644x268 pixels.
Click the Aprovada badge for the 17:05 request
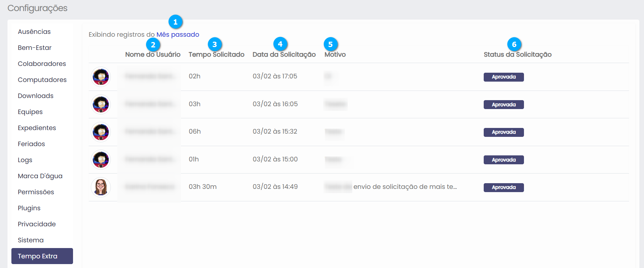503,77
